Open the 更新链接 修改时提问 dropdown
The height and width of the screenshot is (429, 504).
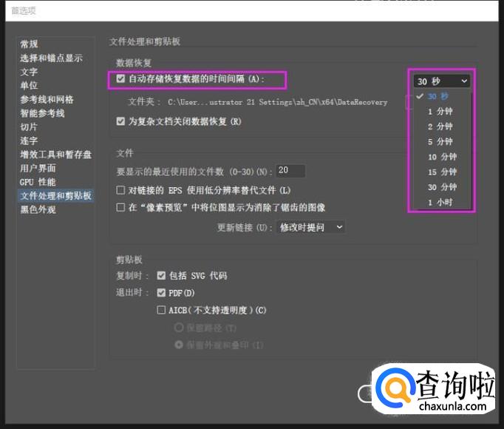pos(310,227)
